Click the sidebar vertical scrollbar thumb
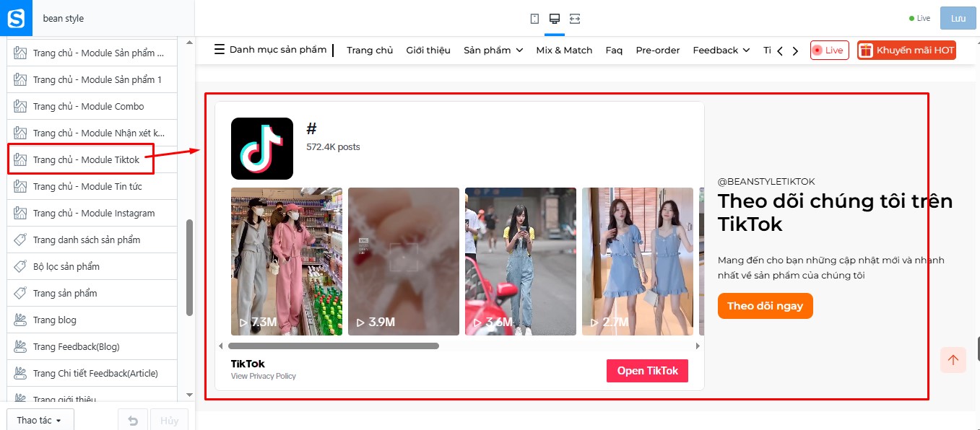Viewport: 980px width, 430px height. tap(189, 268)
